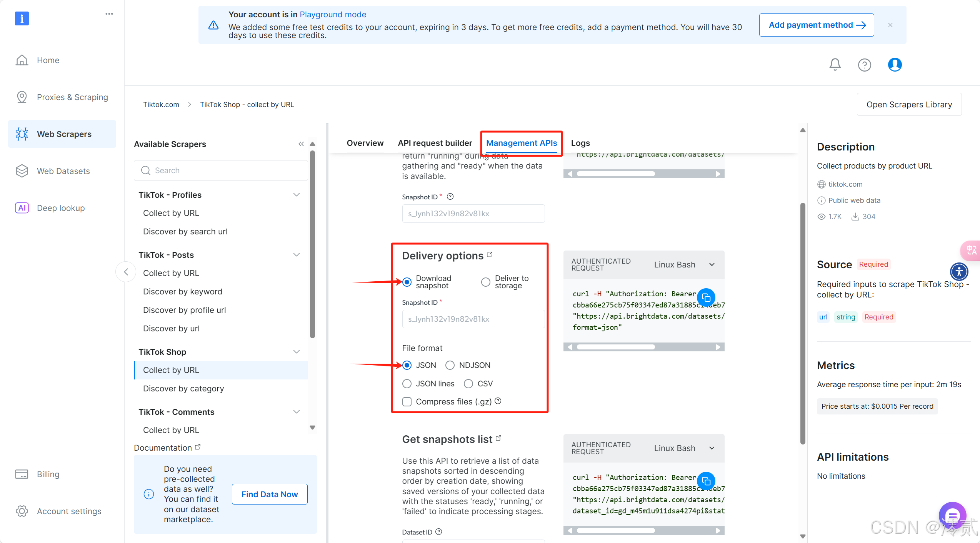
Task: Select the Deliver to storage option
Action: click(x=486, y=282)
